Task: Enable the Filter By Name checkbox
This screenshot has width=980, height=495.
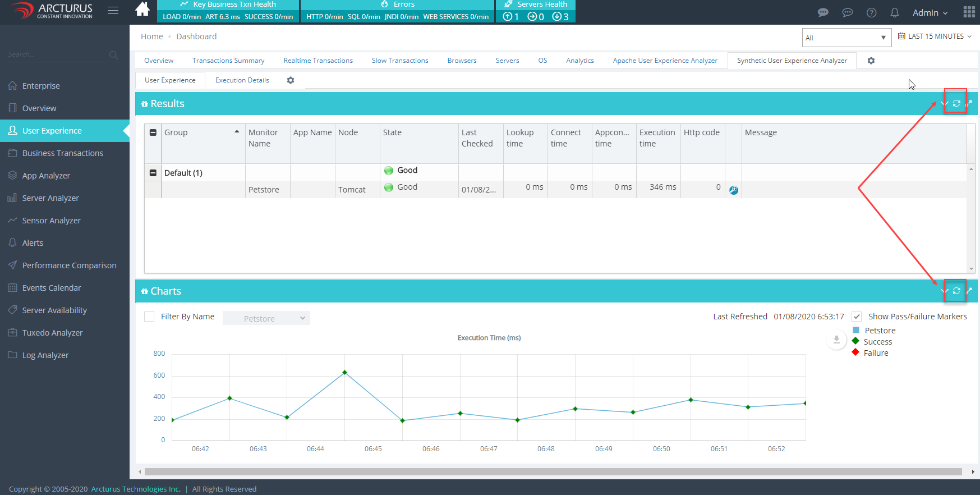Action: click(149, 317)
